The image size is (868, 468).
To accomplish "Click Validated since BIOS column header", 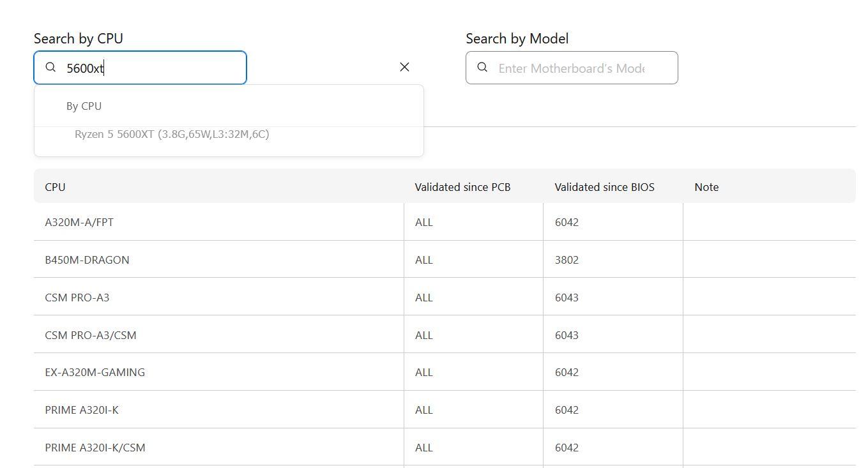I will click(x=604, y=187).
